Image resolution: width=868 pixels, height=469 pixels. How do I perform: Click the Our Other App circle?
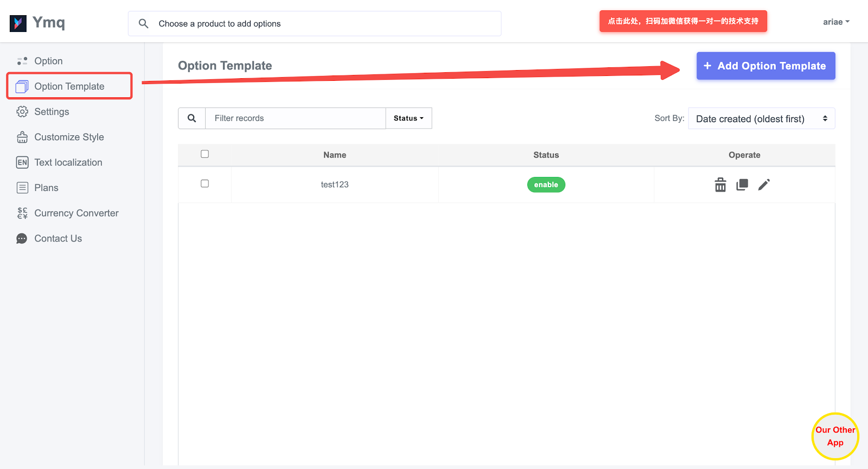(x=835, y=436)
